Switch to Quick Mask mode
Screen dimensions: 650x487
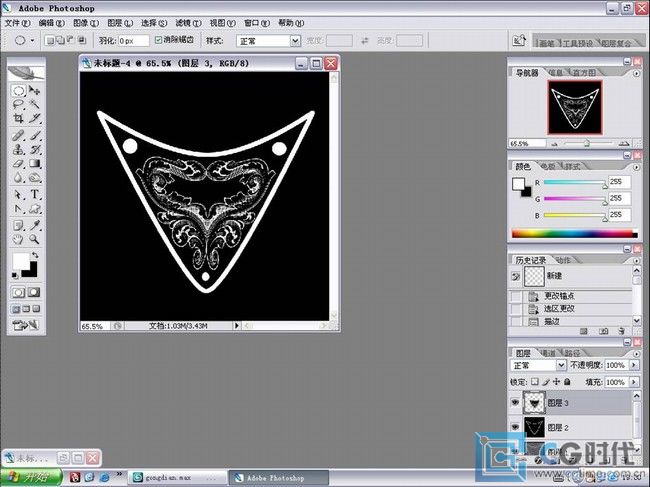[x=34, y=293]
